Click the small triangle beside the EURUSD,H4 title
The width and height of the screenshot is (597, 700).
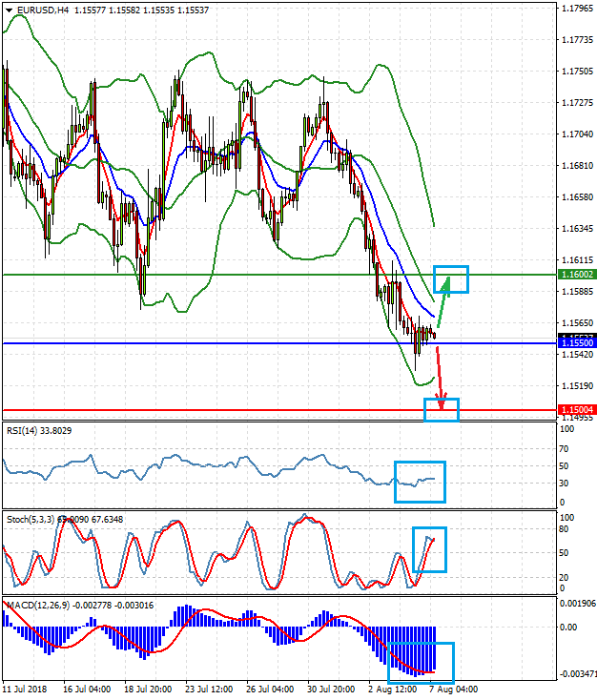point(9,10)
